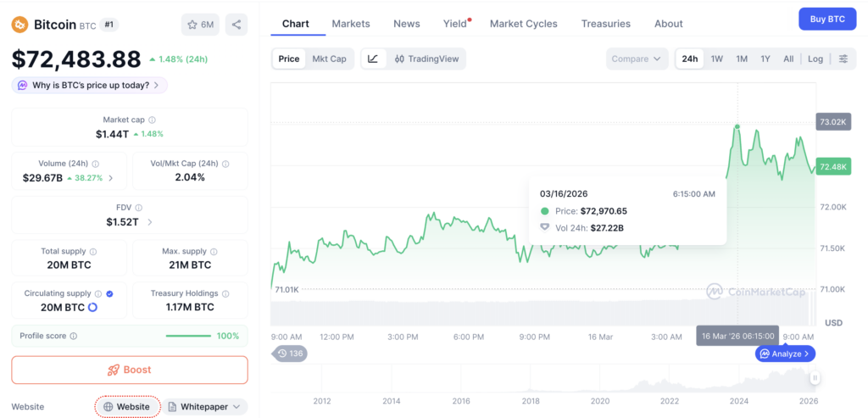The image size is (868, 418).
Task: Open the Markets tab
Action: [351, 24]
